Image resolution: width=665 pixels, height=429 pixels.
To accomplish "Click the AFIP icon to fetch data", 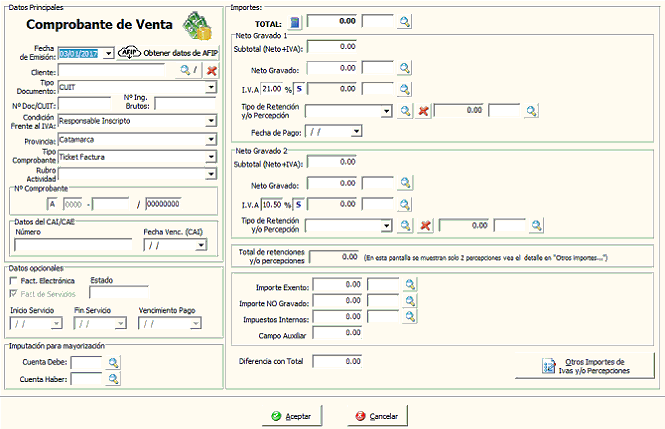I will click(129, 52).
